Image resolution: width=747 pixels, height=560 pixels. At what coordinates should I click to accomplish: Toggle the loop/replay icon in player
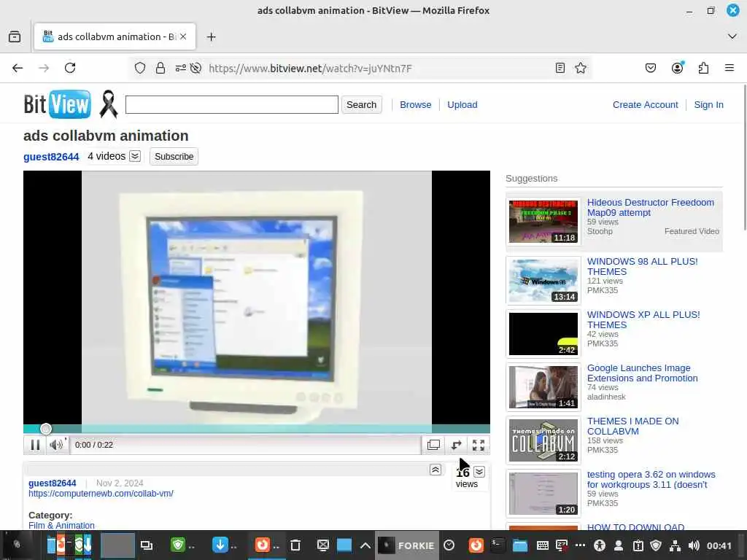[457, 445]
